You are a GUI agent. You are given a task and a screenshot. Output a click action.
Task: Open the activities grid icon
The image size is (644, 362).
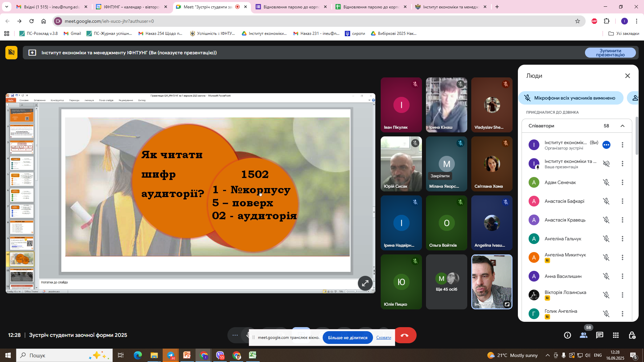[616, 335]
